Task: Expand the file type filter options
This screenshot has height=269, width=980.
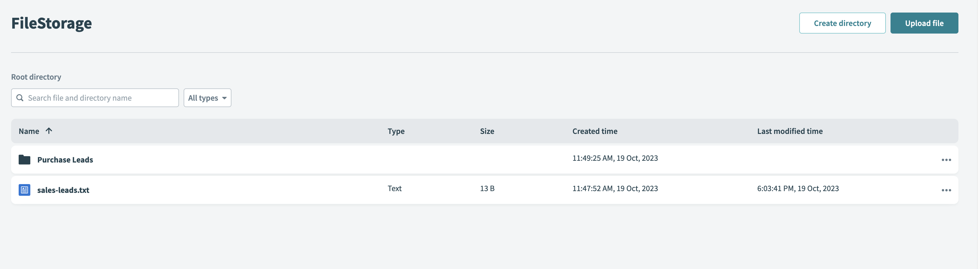Action: 207,97
